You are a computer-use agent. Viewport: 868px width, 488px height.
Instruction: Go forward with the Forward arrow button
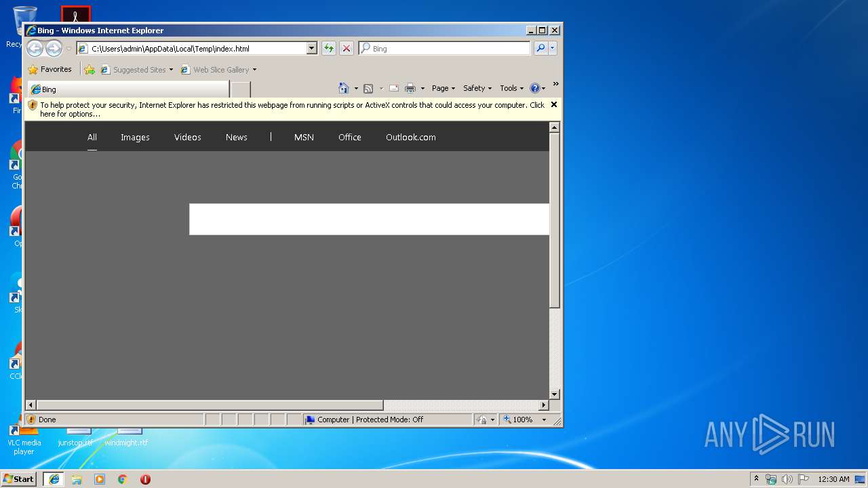click(54, 48)
